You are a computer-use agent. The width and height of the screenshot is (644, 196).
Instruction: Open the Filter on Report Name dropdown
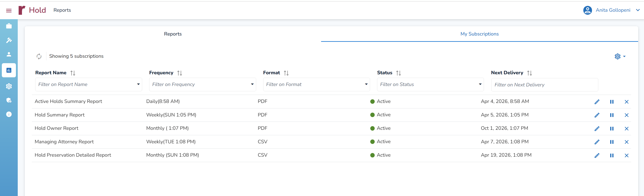[x=88, y=85]
